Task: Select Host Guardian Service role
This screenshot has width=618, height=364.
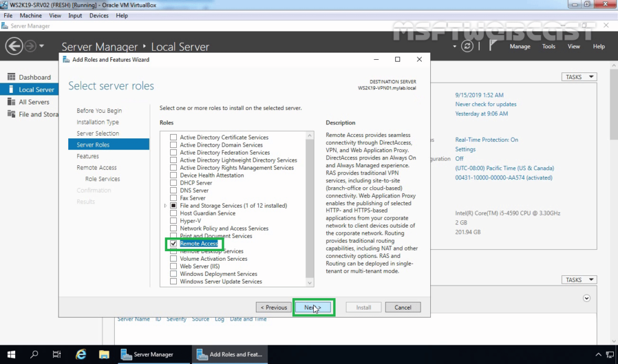Action: click(x=208, y=213)
